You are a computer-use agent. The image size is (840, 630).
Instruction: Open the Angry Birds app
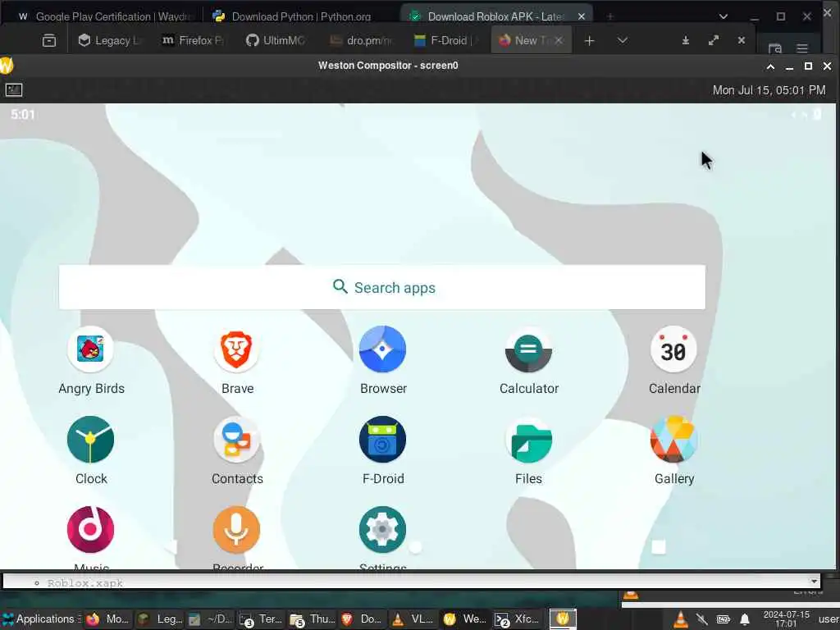90,349
